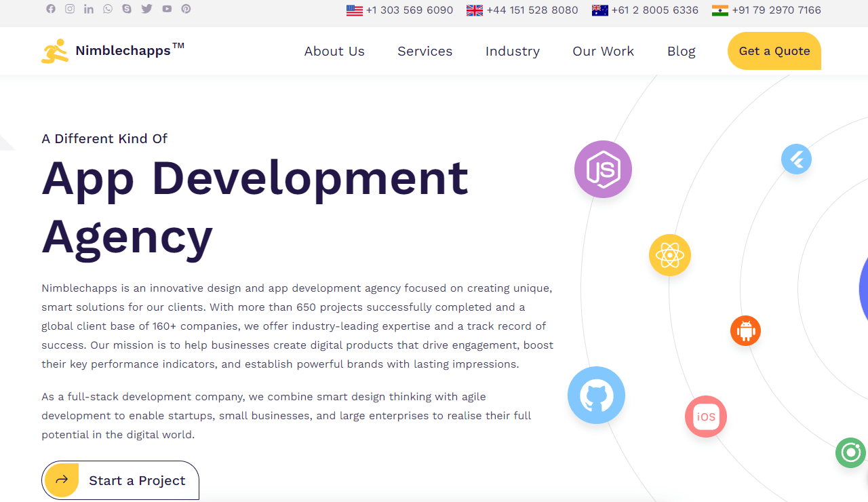Visit the LinkedIn profile icon
Image resolution: width=868 pixels, height=502 pixels.
coord(89,9)
